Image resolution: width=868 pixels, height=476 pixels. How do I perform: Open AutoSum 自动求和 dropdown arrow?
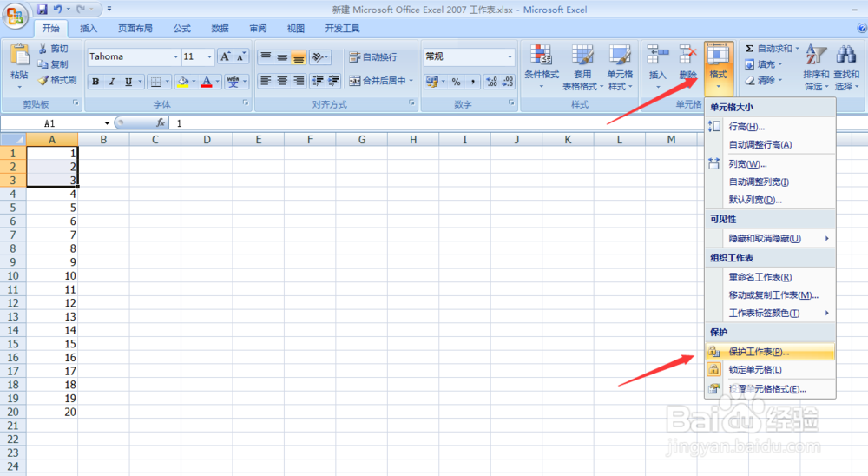click(x=797, y=49)
